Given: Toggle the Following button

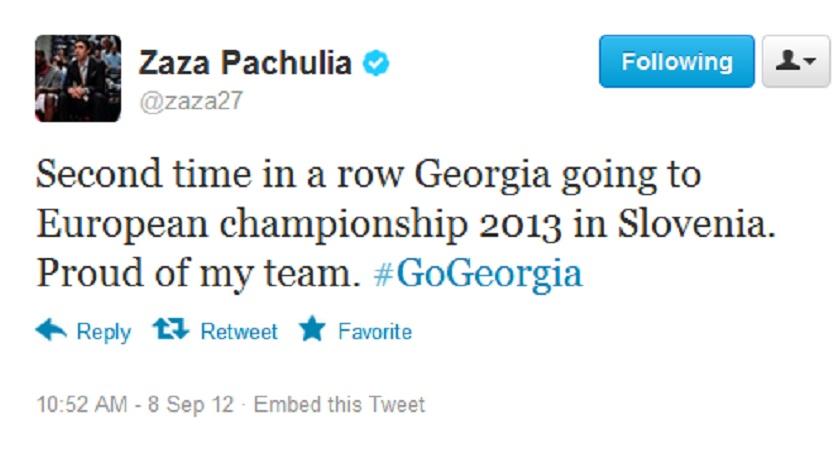Looking at the screenshot, I should (x=676, y=62).
